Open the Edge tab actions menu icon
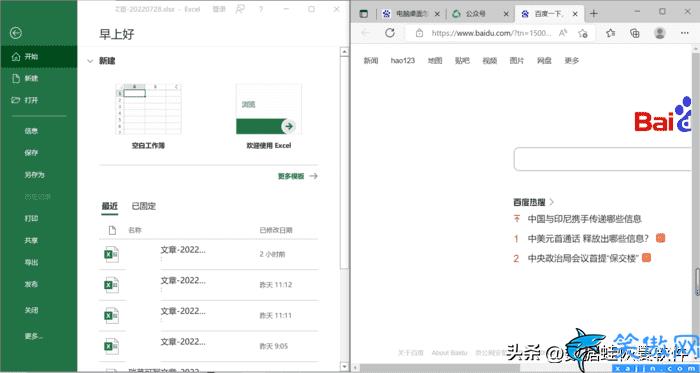Viewport: 700px width, 373px height. pos(364,14)
